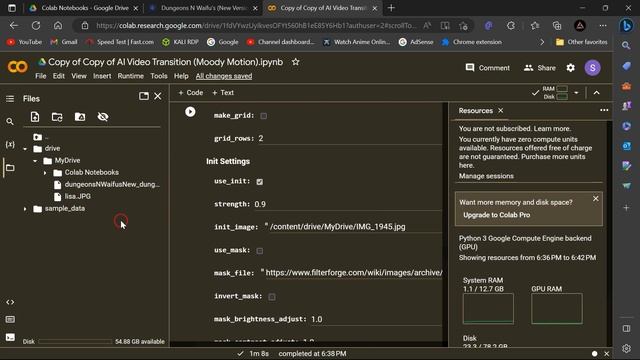Viewport: 640px width, 360px height.
Task: Click All changes saved link
Action: click(x=224, y=76)
